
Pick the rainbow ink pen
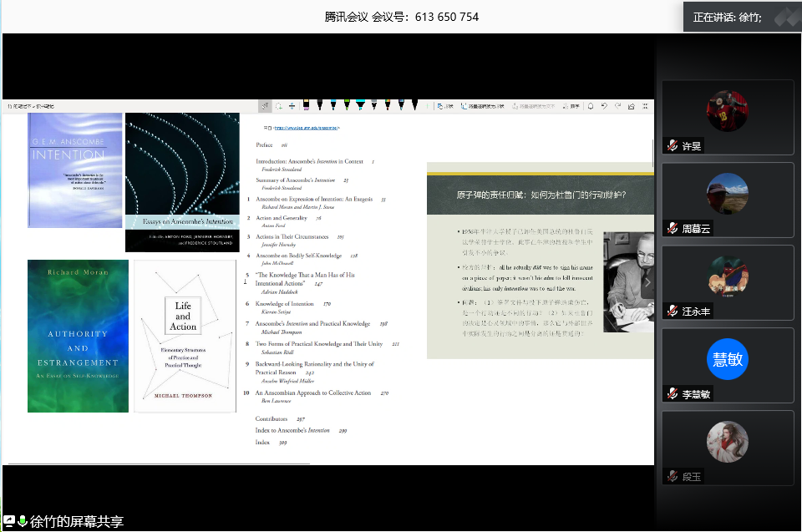tap(387, 105)
